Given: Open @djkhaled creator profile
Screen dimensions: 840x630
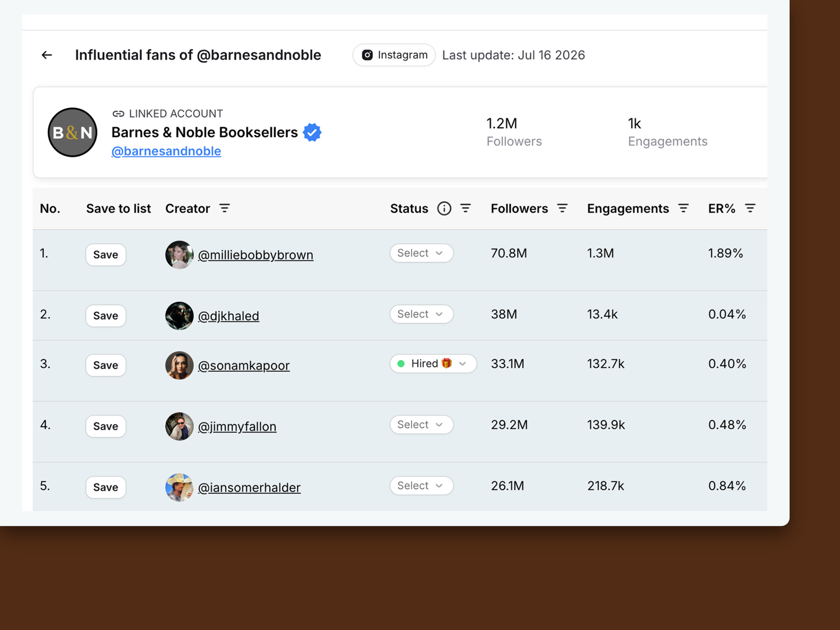Looking at the screenshot, I should point(228,316).
